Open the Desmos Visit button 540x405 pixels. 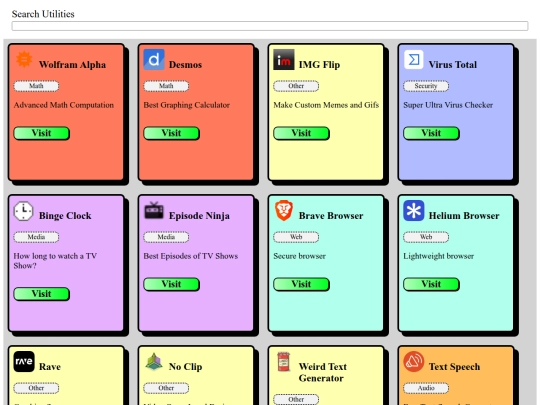171,133
